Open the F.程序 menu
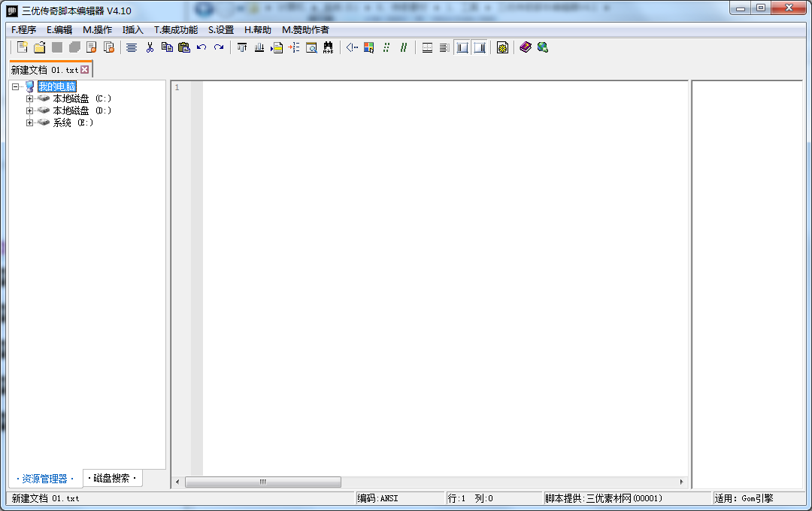 (x=24, y=30)
